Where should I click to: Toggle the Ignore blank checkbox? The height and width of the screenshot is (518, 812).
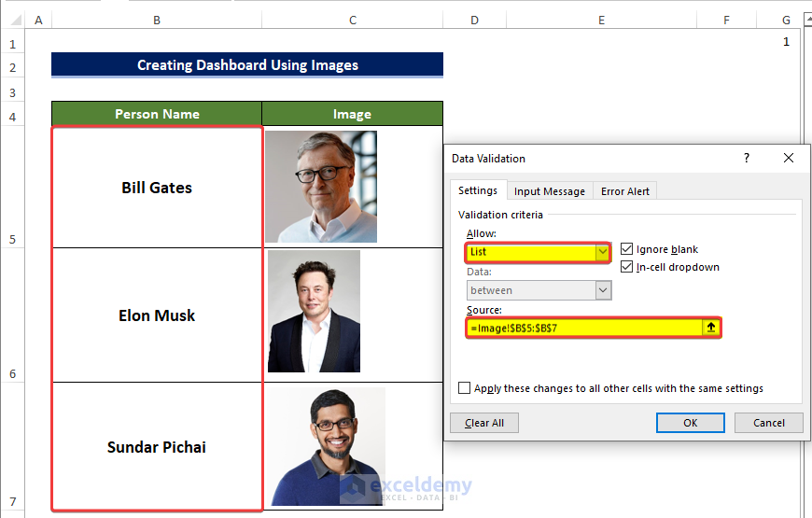(x=626, y=249)
